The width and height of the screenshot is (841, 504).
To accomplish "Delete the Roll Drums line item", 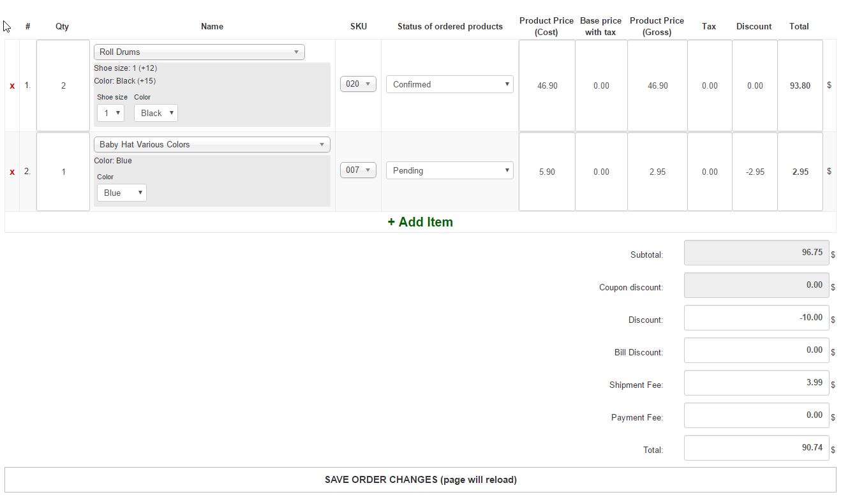I will [x=11, y=86].
